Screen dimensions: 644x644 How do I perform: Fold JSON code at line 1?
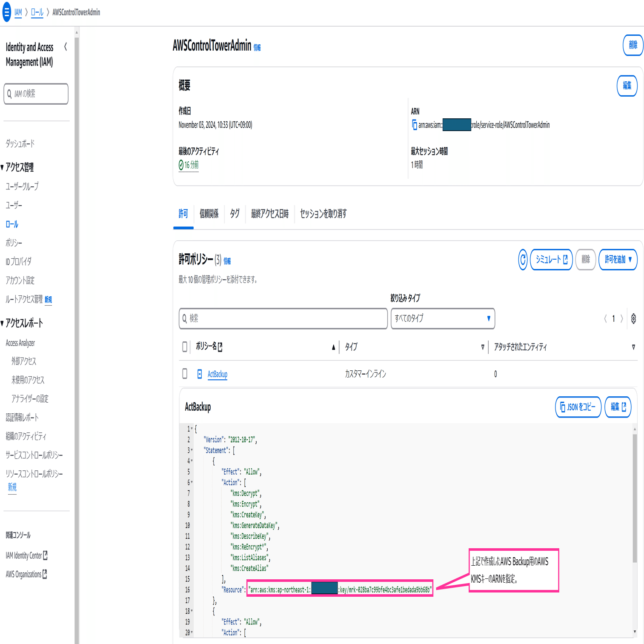pyautogui.click(x=192, y=429)
